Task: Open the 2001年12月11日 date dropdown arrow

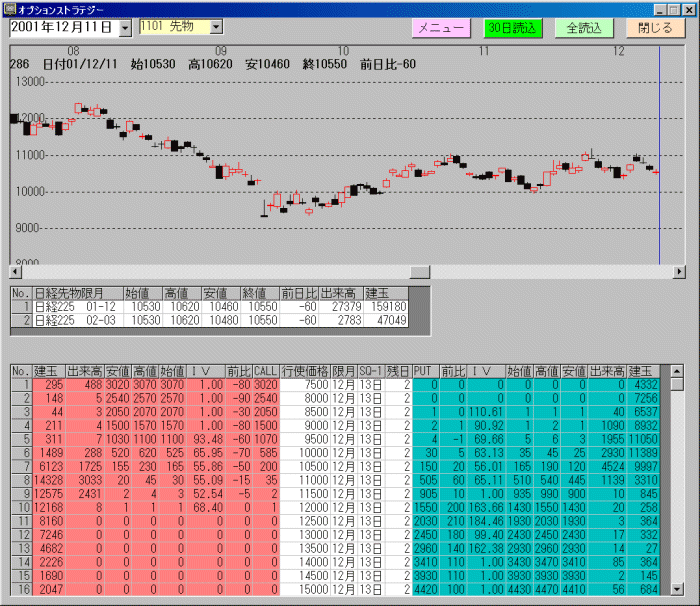Action: point(125,28)
